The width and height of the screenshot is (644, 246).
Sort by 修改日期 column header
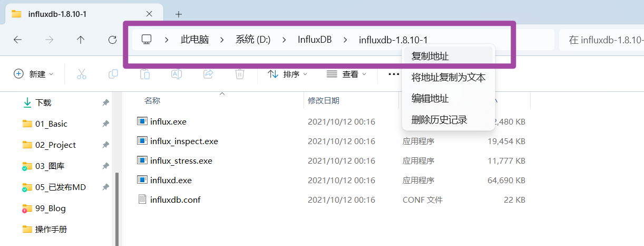(x=324, y=100)
